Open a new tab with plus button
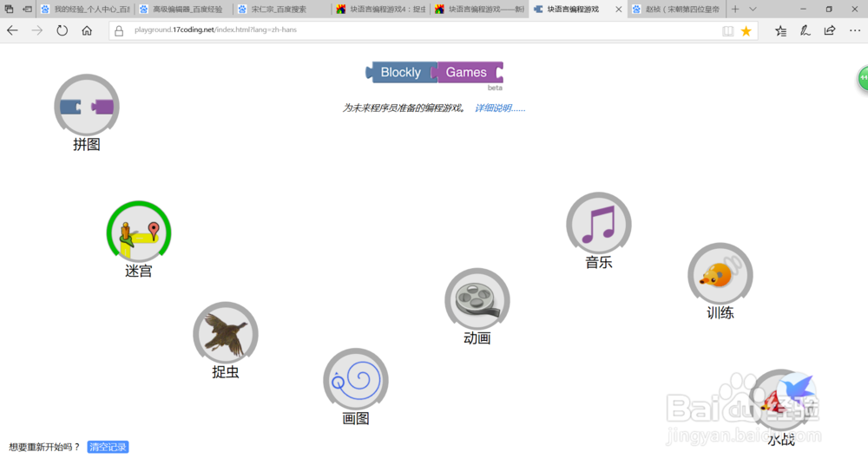The width and height of the screenshot is (868, 465). [x=735, y=10]
